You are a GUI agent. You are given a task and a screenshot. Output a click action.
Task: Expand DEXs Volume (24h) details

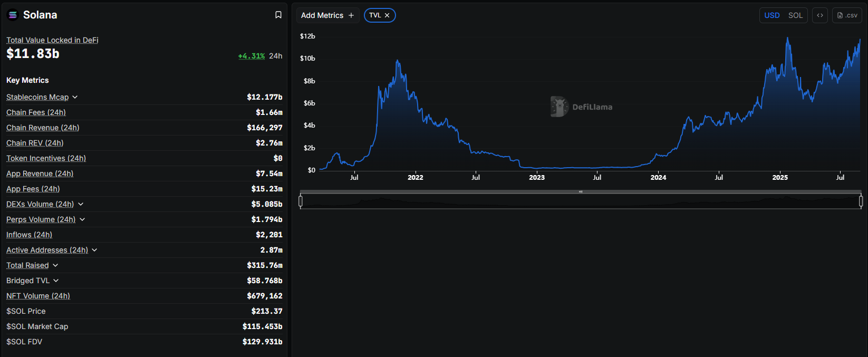(x=81, y=204)
